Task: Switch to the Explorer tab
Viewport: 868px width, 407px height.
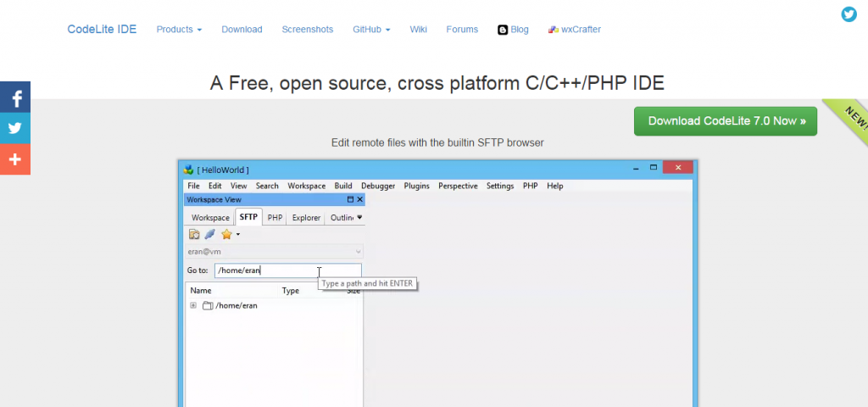Action: pos(306,218)
